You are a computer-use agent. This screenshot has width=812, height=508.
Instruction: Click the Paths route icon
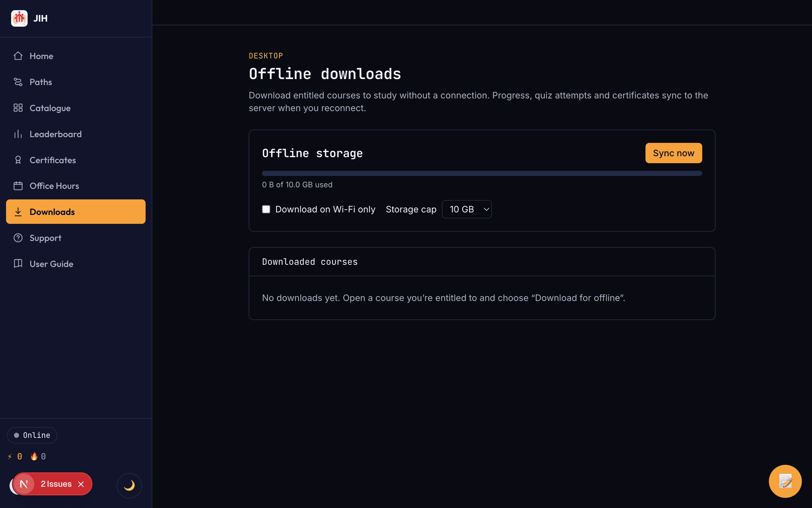(x=18, y=82)
